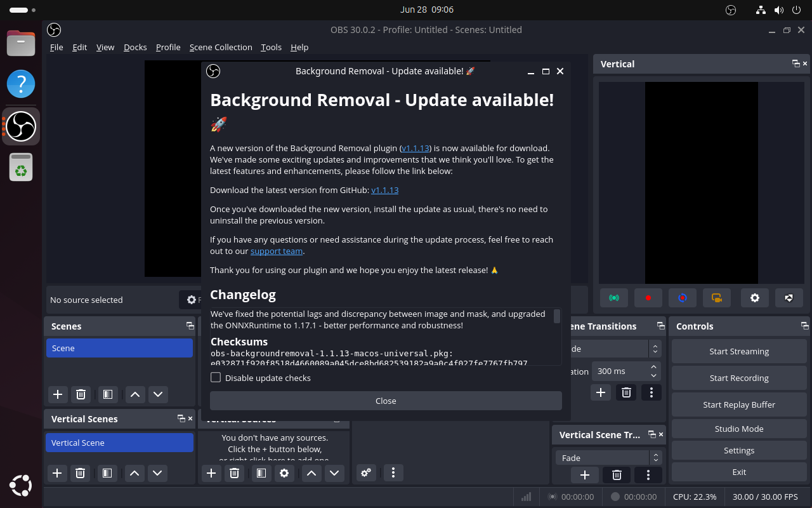Move scene up in Scenes dock
Screen dimensions: 812x508
[134, 394]
